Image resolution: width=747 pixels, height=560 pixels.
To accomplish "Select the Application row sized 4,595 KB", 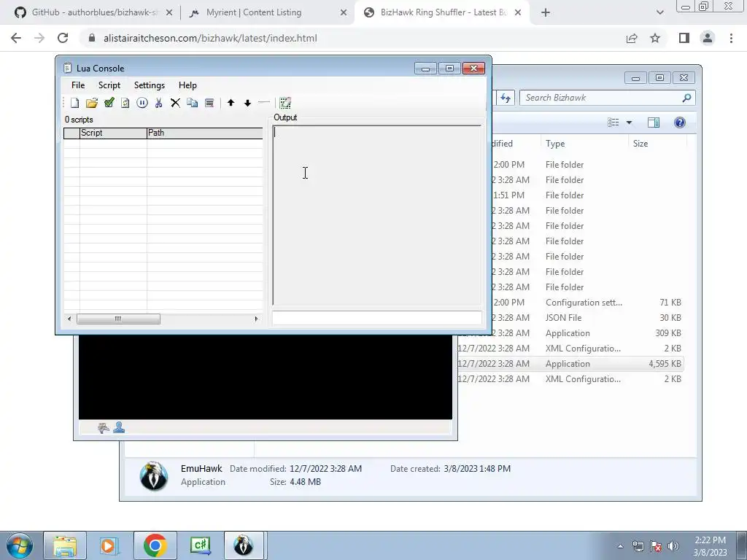I will 569,363.
